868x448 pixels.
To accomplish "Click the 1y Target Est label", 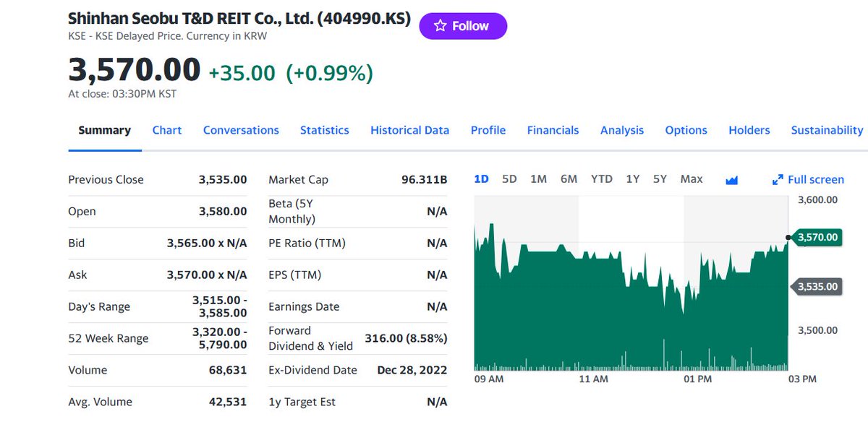I will click(x=302, y=402).
